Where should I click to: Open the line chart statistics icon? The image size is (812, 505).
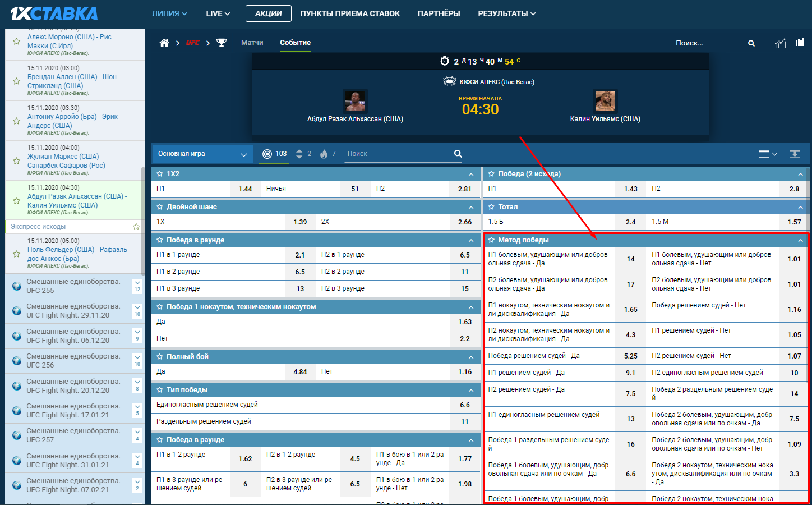click(780, 43)
